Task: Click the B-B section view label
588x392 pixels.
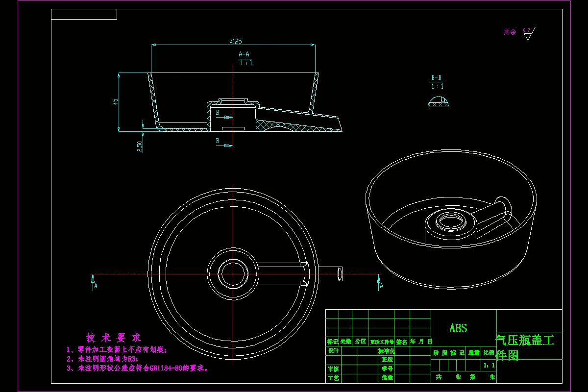Action: [x=437, y=78]
